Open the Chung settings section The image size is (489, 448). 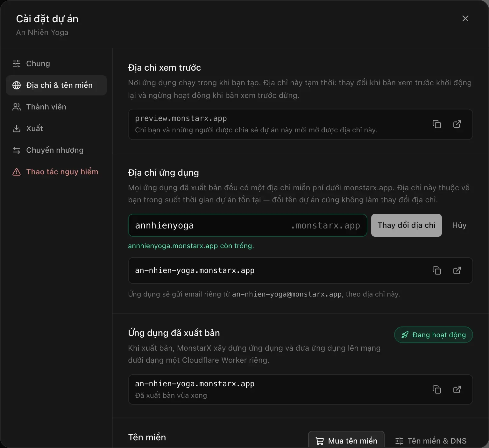tap(56, 64)
